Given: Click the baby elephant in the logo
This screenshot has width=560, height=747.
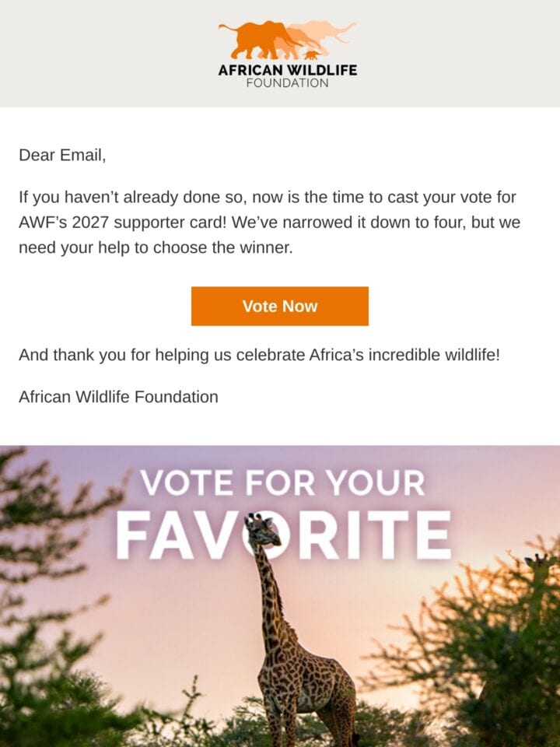Looking at the screenshot, I should [313, 55].
